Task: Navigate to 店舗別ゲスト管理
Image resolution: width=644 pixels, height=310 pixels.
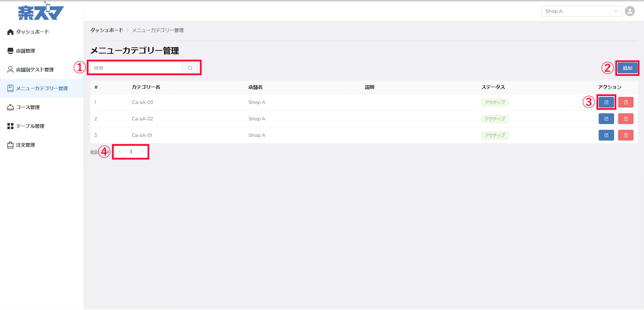Action: click(x=35, y=70)
